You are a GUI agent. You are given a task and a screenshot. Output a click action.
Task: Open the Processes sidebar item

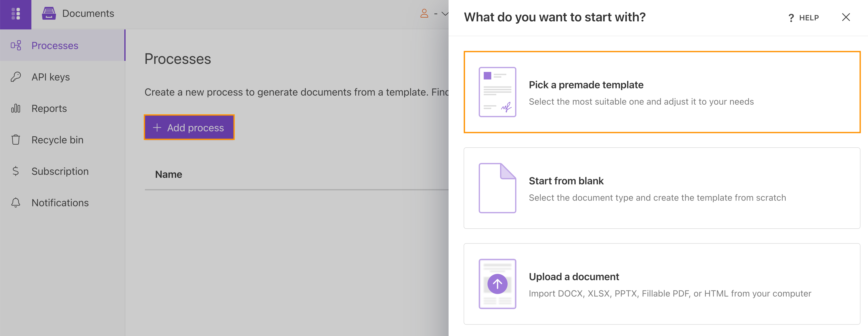63,45
